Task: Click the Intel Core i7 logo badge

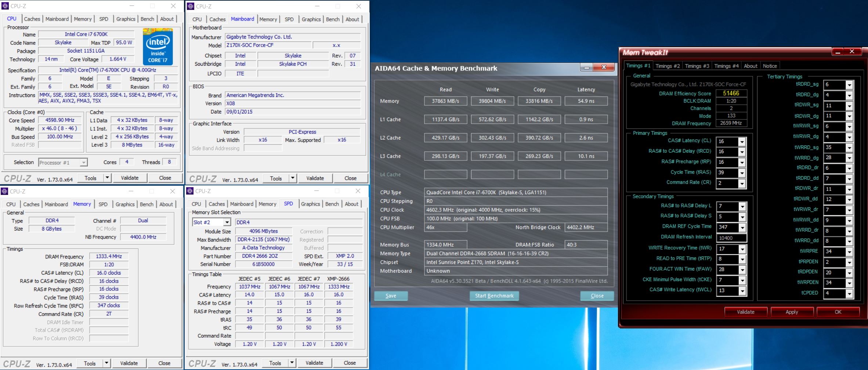Action: tap(158, 47)
